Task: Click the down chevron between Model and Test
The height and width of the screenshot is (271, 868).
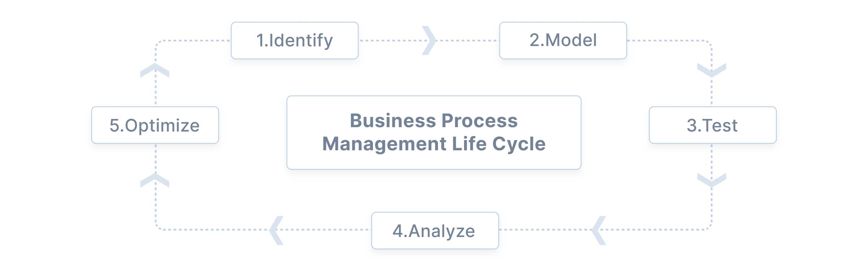Action: (x=711, y=70)
